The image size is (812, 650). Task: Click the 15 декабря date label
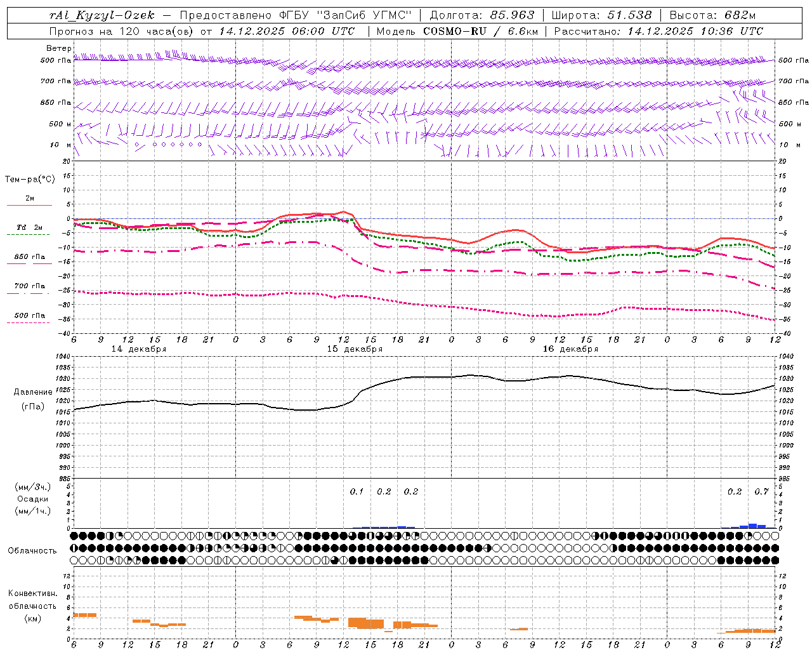coord(355,349)
